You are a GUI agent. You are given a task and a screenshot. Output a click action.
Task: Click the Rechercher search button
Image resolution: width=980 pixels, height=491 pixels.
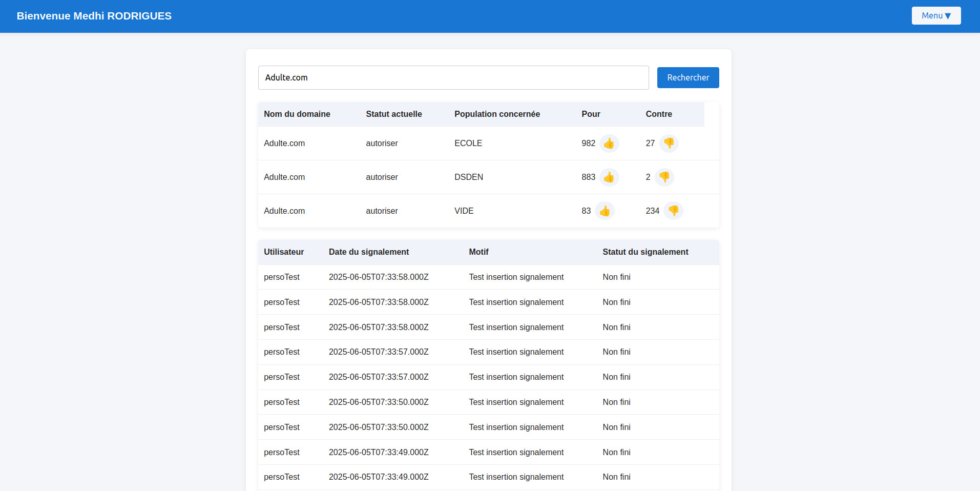coord(687,78)
